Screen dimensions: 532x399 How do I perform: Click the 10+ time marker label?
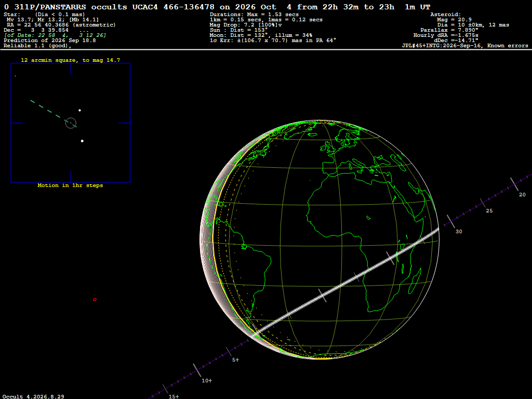point(207,381)
